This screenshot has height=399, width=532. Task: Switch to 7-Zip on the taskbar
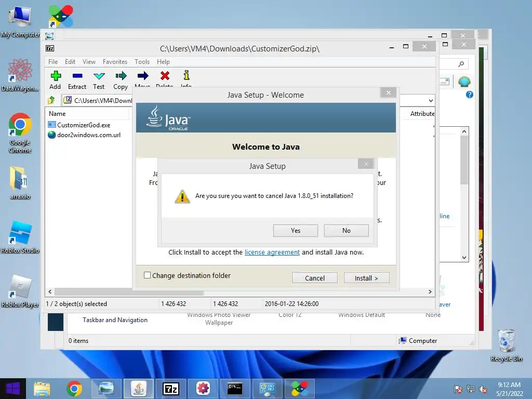(x=170, y=389)
